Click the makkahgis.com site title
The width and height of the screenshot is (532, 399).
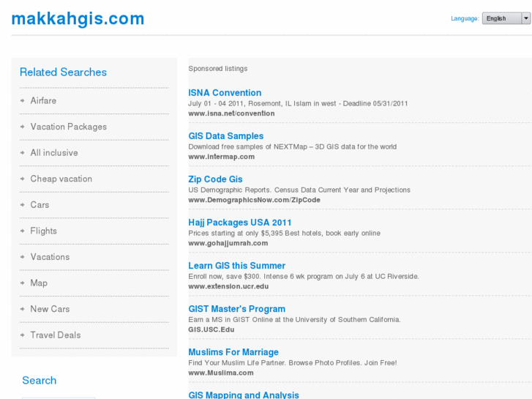coord(78,19)
